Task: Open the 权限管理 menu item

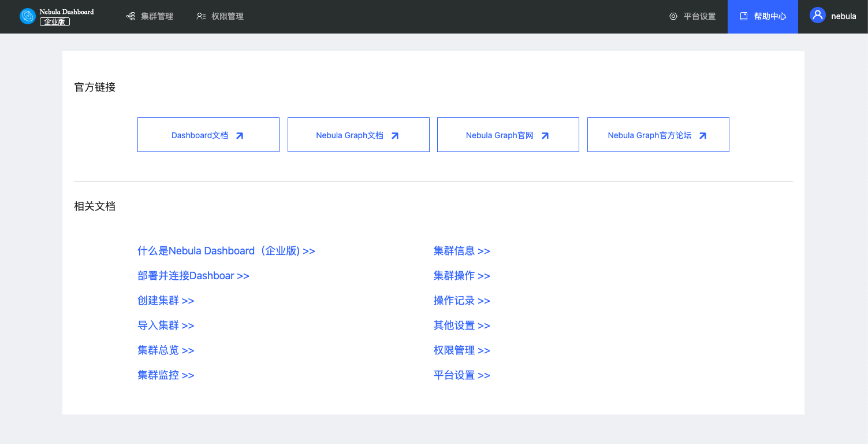Action: point(227,16)
